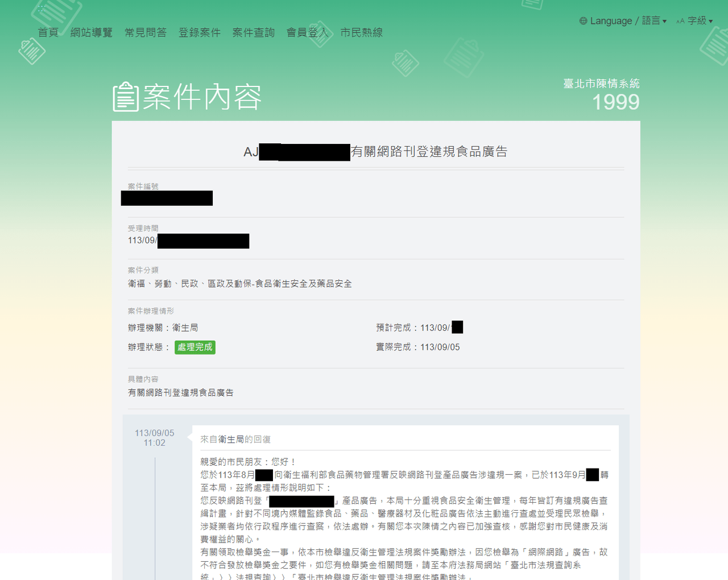The height and width of the screenshot is (580, 728).
Task: Click the 臺北市陳情系統 header text
Action: 601,83
